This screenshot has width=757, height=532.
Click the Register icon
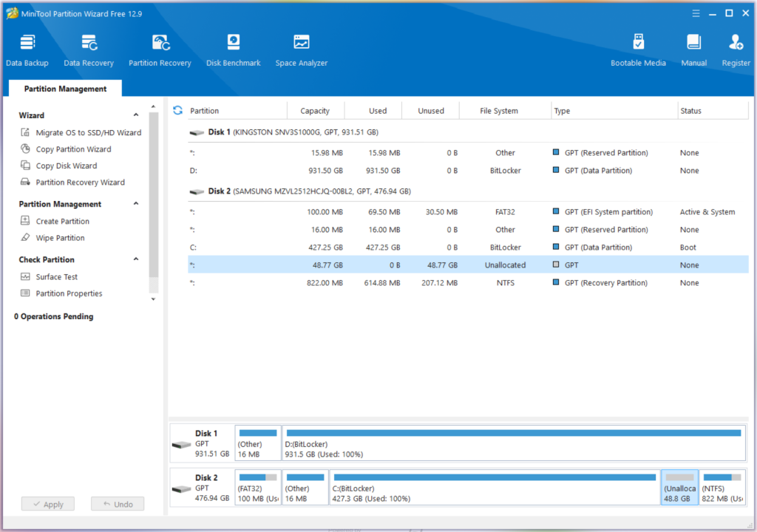coord(736,42)
